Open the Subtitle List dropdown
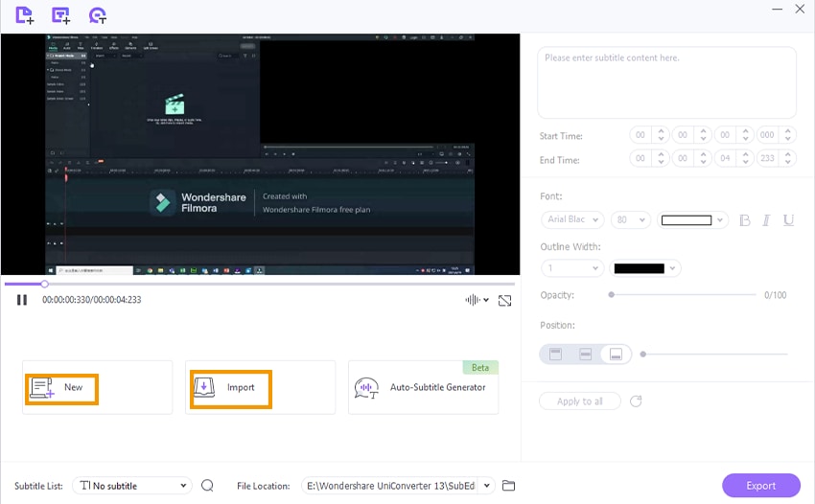This screenshot has height=504, width=815. [x=132, y=486]
